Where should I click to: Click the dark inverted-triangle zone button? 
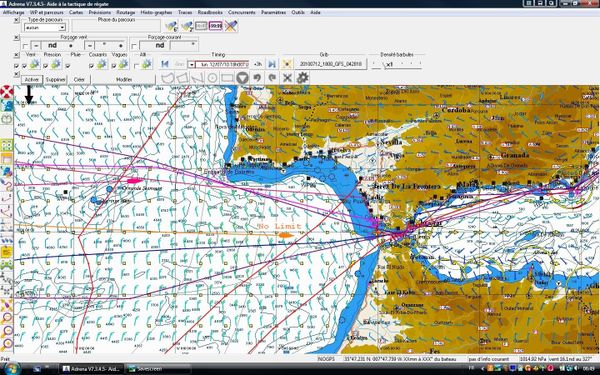click(242, 78)
